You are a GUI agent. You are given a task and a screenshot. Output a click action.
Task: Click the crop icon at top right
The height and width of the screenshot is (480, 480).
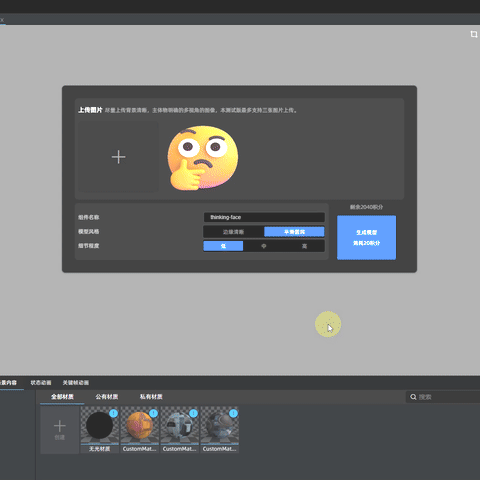tap(474, 34)
